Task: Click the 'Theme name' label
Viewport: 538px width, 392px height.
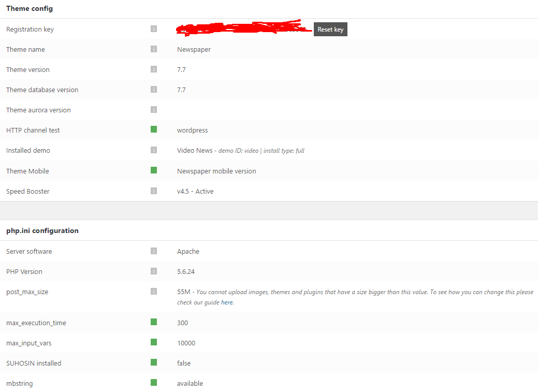Action: pos(25,49)
